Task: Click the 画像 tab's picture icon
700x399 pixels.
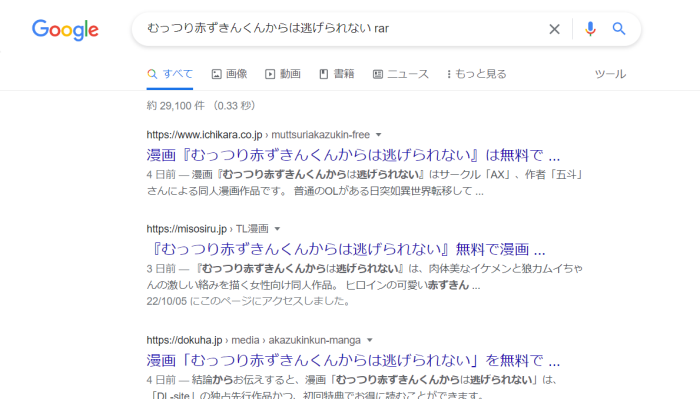Action: [x=217, y=74]
